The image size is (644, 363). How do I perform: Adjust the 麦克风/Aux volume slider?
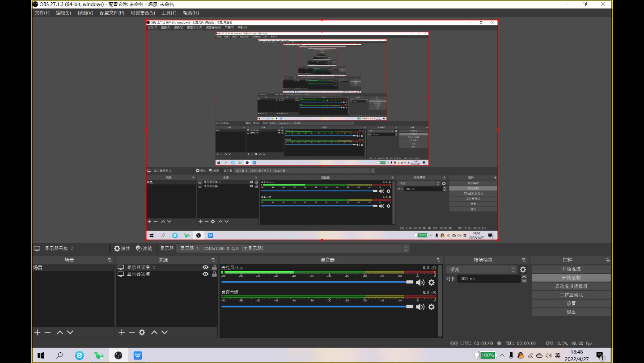click(318, 282)
